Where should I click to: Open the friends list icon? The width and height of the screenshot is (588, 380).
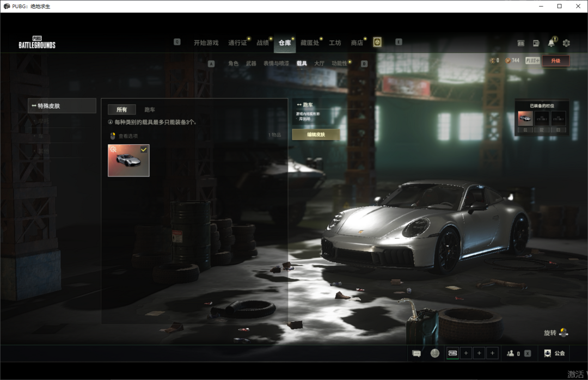[511, 353]
